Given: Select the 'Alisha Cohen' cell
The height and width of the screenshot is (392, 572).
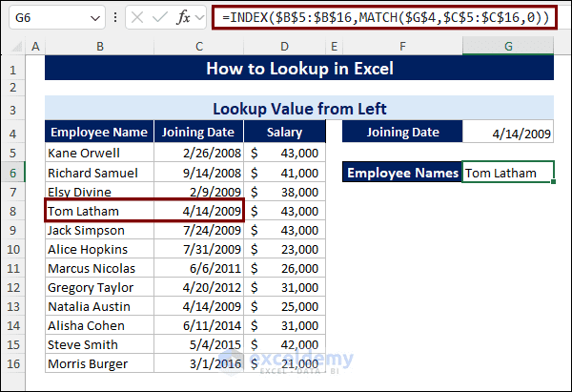Looking at the screenshot, I should 99,325.
